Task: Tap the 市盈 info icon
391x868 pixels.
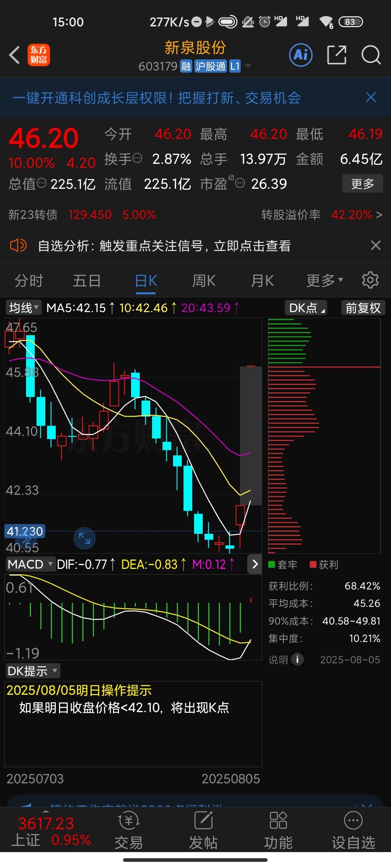Action: (240, 183)
